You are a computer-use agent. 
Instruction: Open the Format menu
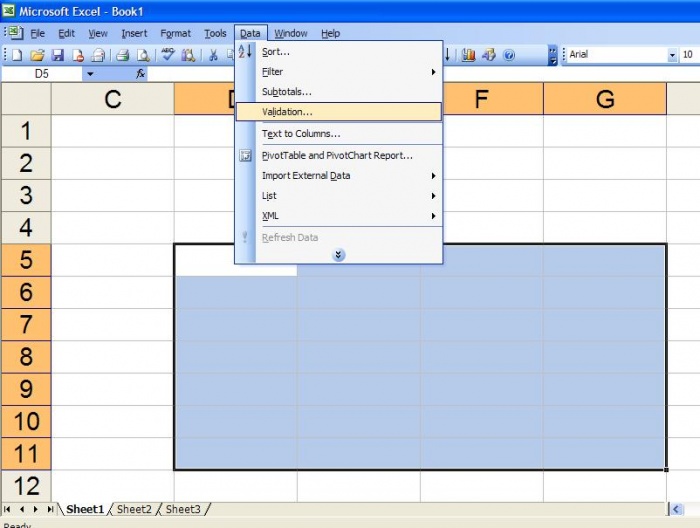[175, 33]
